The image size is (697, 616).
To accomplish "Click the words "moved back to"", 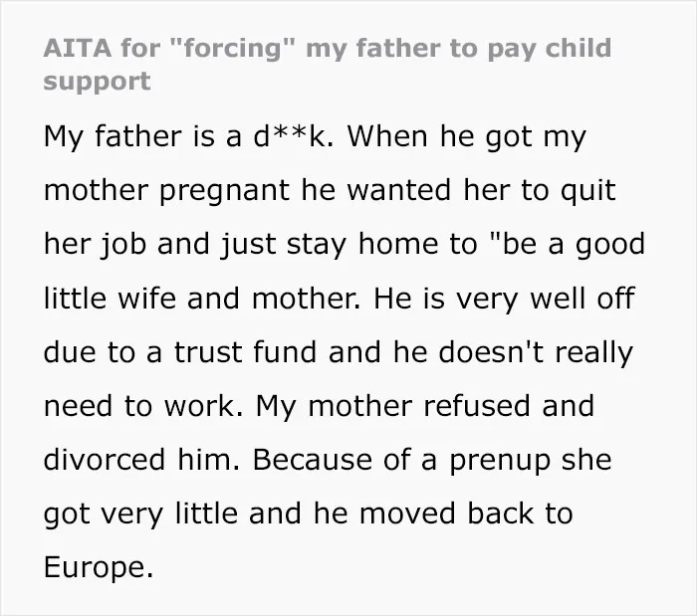I will [466, 513].
